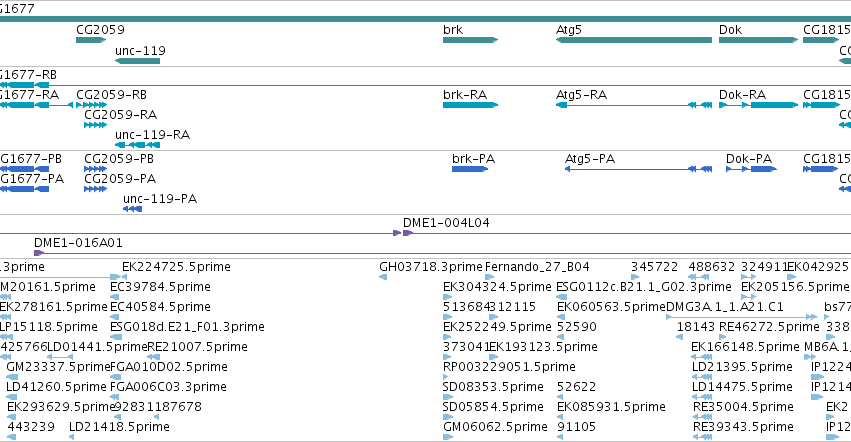Select clone DME1-016A01
This screenshot has height=442, width=851.
[x=442, y=253]
